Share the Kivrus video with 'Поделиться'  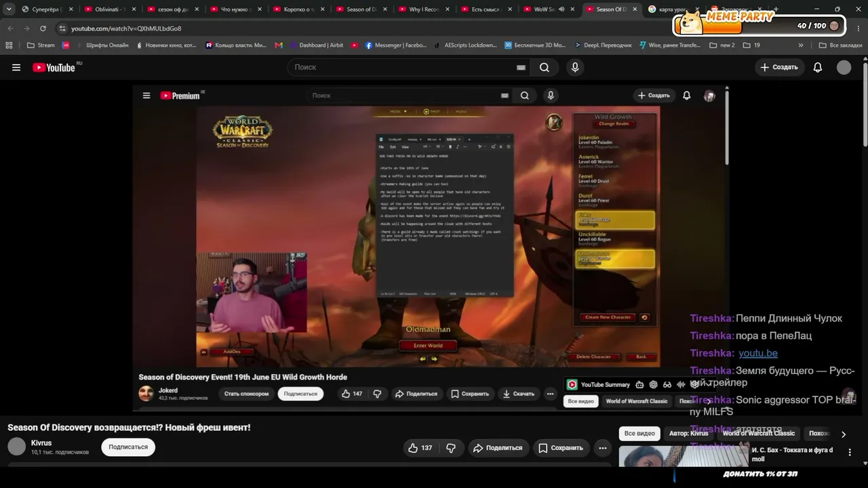click(x=498, y=447)
